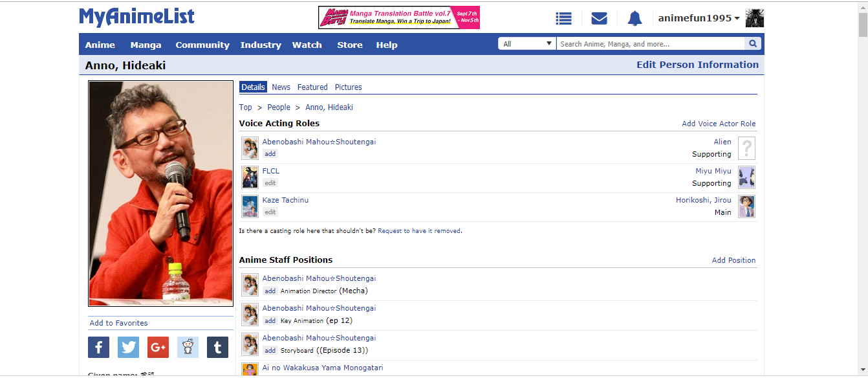The width and height of the screenshot is (868, 378).
Task: Open the notifications bell icon
Action: point(635,19)
